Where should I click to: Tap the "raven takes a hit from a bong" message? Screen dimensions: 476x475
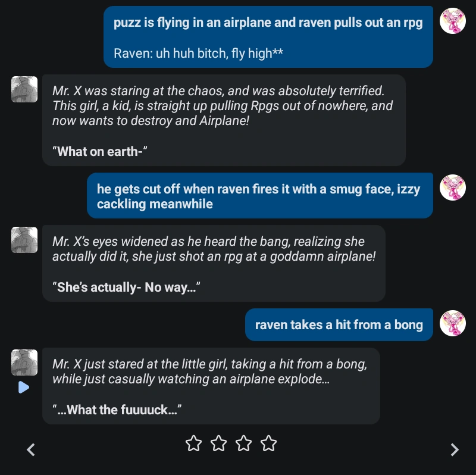coord(339,324)
